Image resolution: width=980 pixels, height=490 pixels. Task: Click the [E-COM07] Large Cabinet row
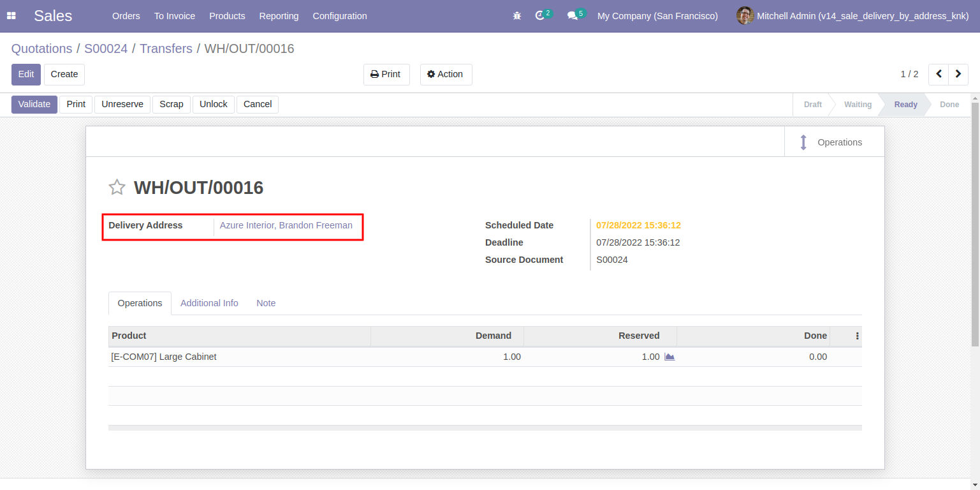point(485,357)
